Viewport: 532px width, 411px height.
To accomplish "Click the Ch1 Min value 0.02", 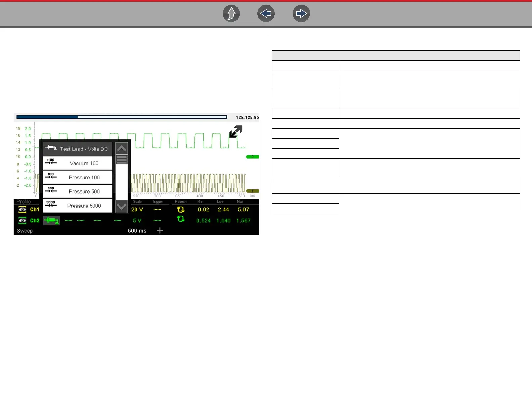I will (x=203, y=210).
